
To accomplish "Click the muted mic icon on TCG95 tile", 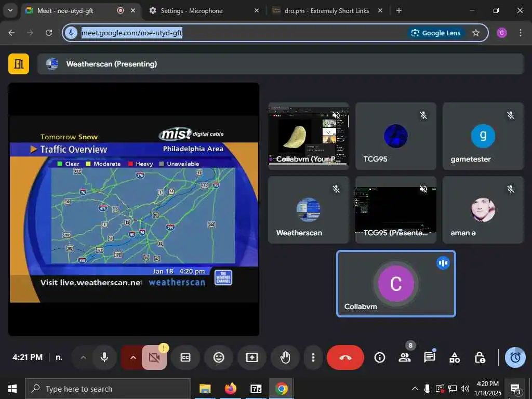I will 423,115.
